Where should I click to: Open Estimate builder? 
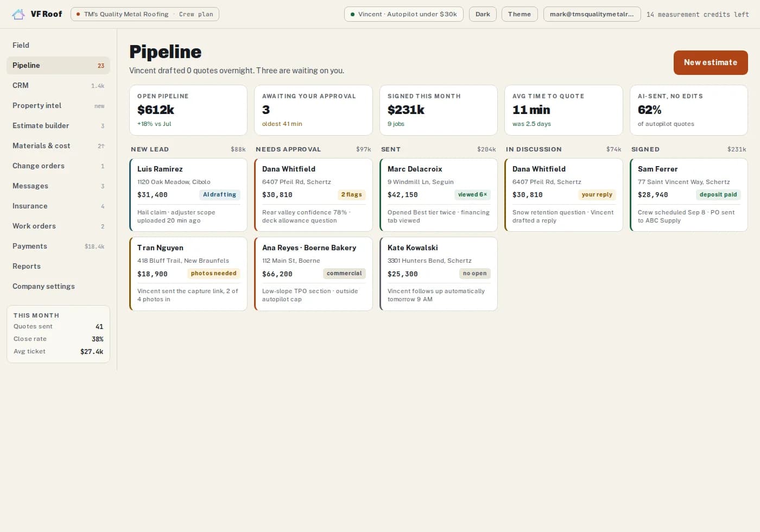pyautogui.click(x=58, y=125)
